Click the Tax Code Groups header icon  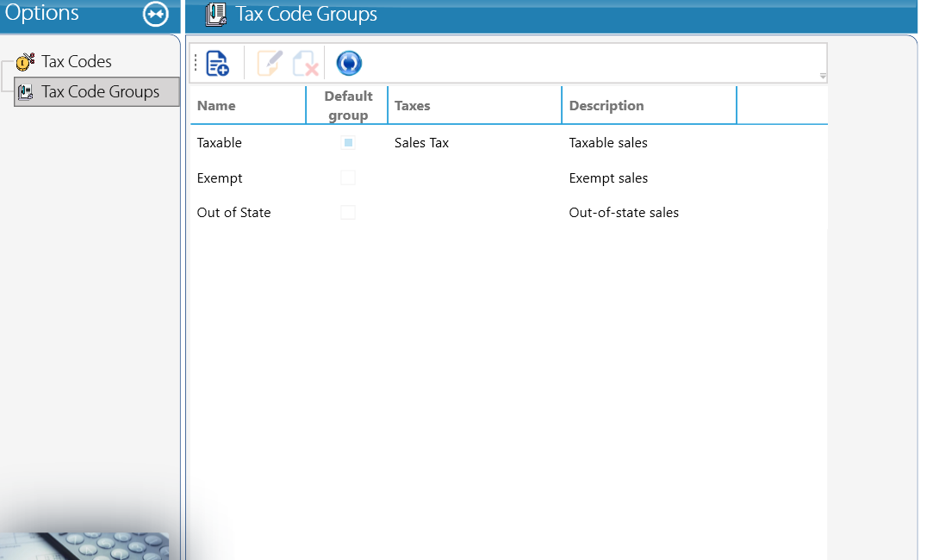[216, 14]
